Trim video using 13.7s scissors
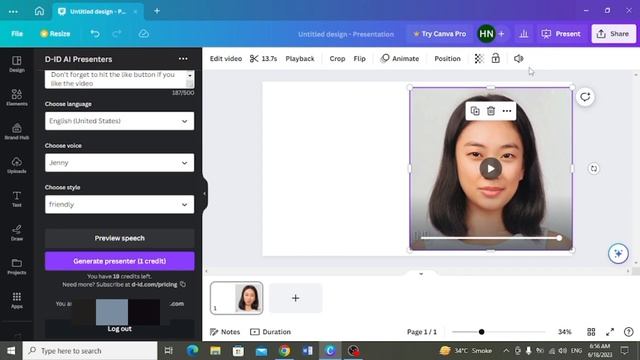 [x=263, y=59]
